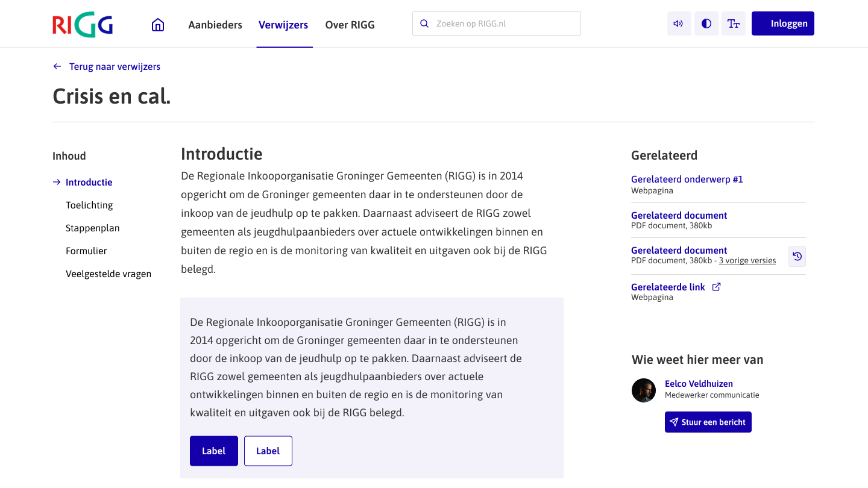The image size is (868, 488).
Task: Click Medewerker communicatie text
Action: click(712, 395)
